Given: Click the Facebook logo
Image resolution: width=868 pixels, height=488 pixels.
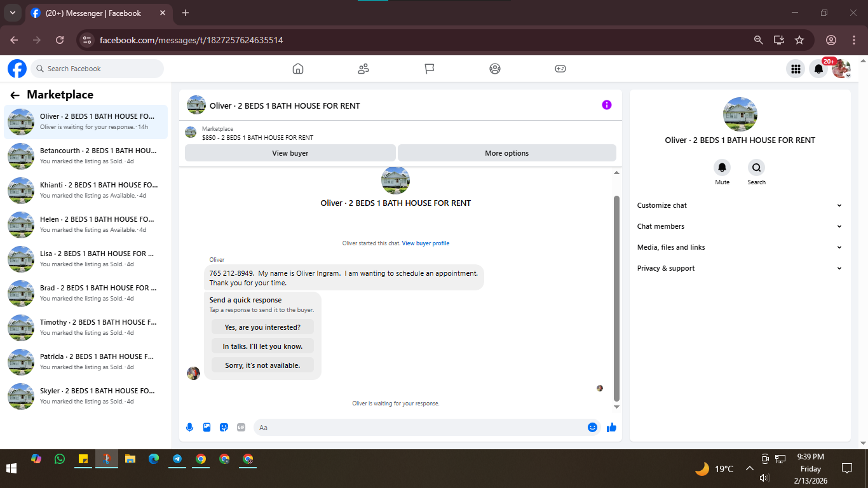Looking at the screenshot, I should tap(17, 69).
